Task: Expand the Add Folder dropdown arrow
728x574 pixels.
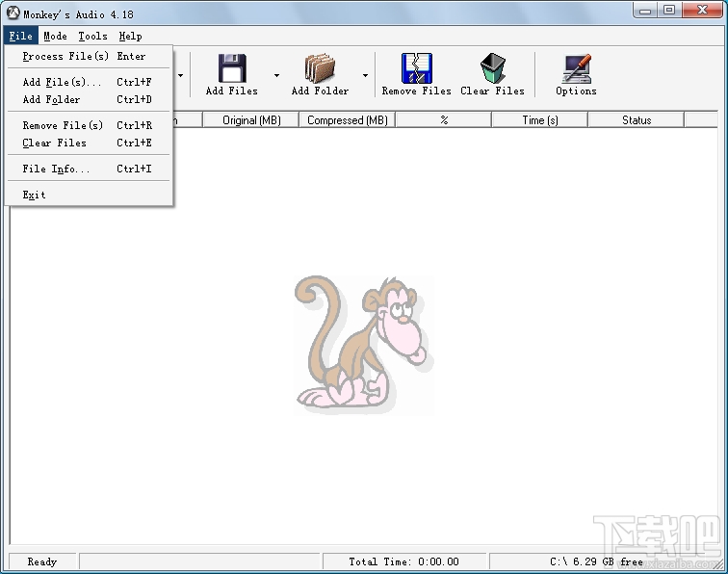Action: (x=365, y=75)
